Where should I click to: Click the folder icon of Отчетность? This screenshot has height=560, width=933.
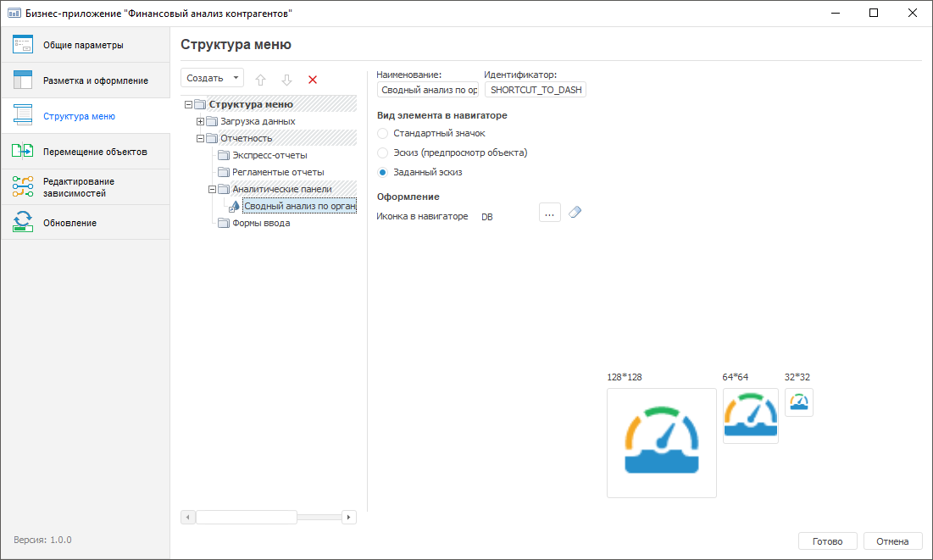click(212, 138)
